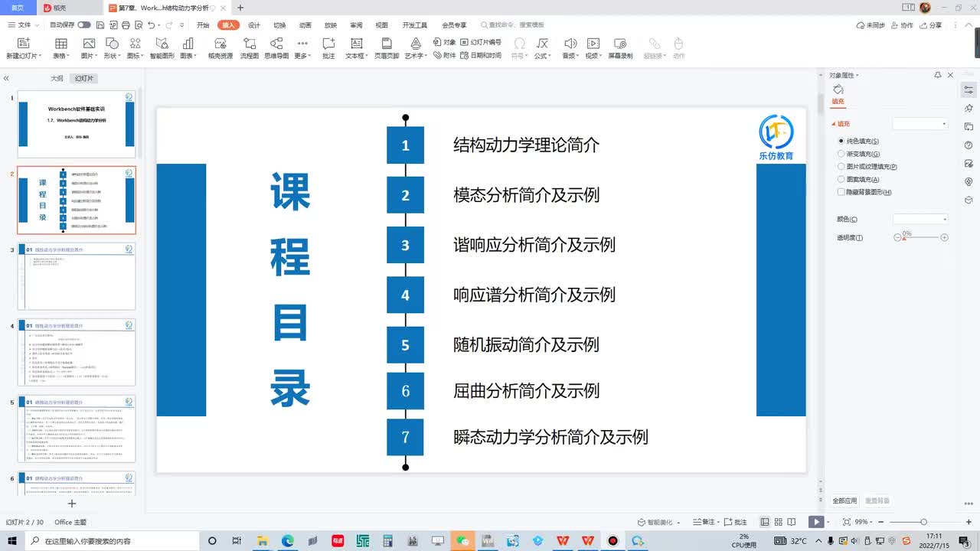Open the Home (开始) ribbon tab
980x551 pixels.
[x=203, y=25]
